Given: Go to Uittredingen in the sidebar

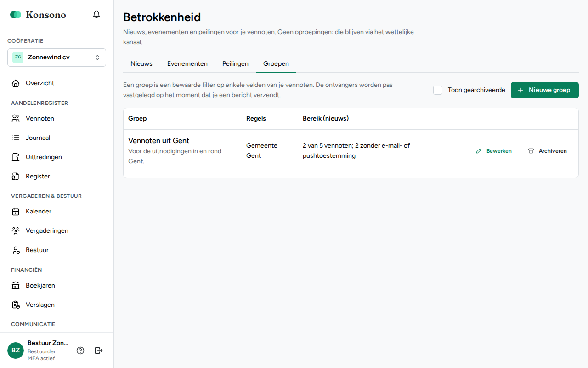Looking at the screenshot, I should [x=57, y=157].
